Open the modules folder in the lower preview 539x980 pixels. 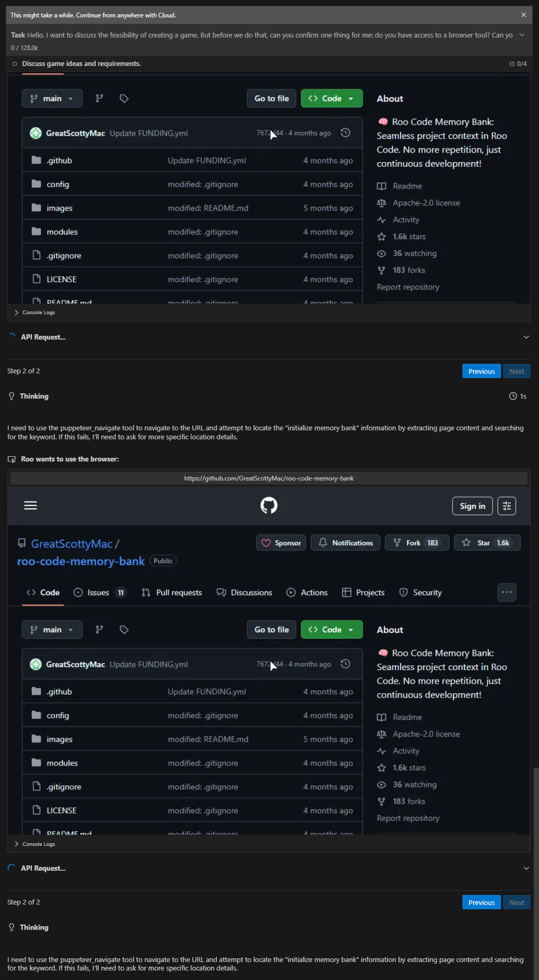[x=62, y=763]
